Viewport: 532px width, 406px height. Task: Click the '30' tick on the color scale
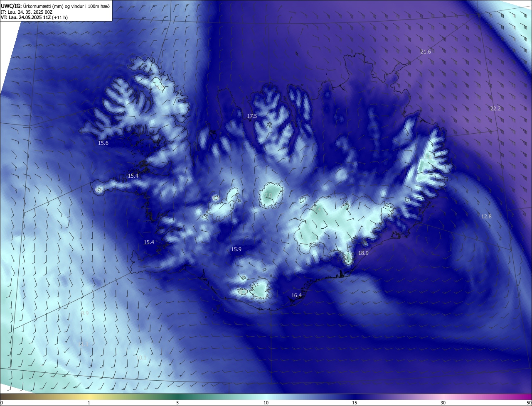(443, 403)
